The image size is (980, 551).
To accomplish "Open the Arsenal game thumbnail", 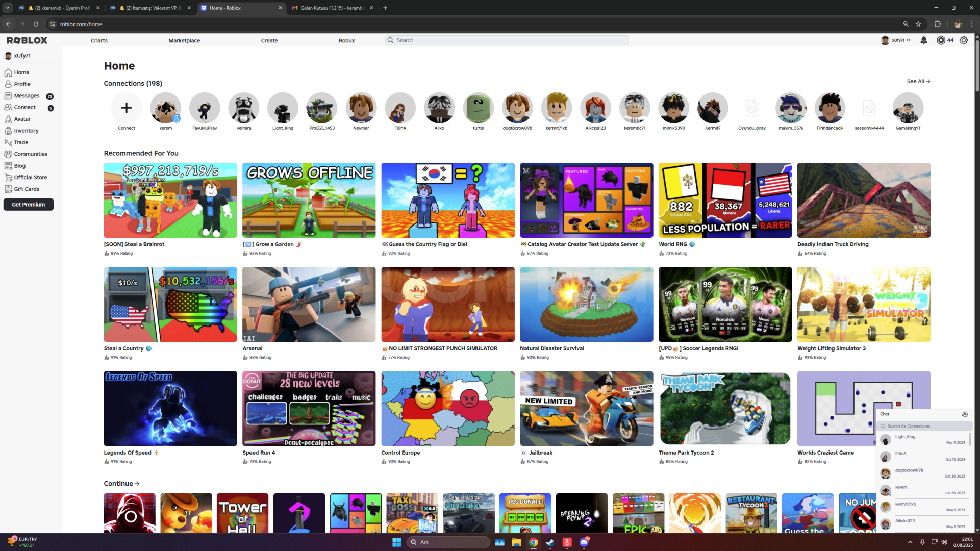I will coord(309,304).
